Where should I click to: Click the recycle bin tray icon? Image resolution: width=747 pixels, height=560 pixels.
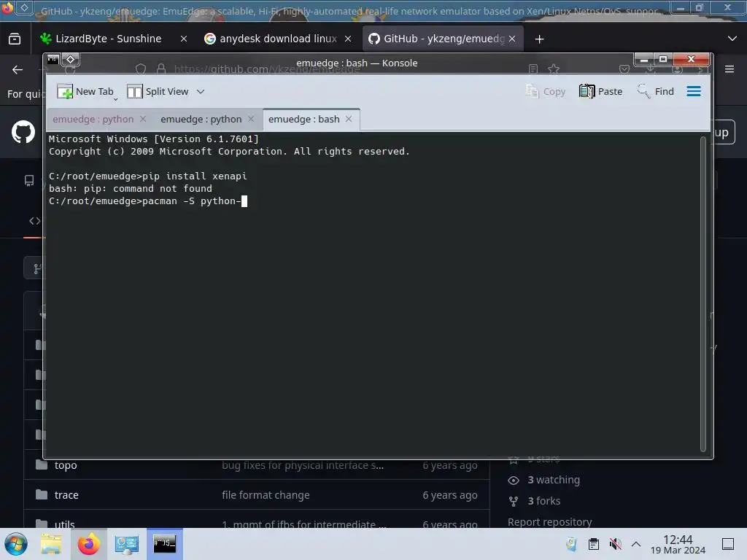tap(571, 544)
